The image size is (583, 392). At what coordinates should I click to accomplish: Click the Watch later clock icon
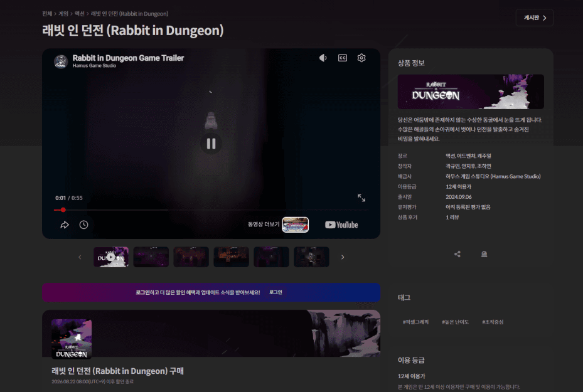(83, 225)
